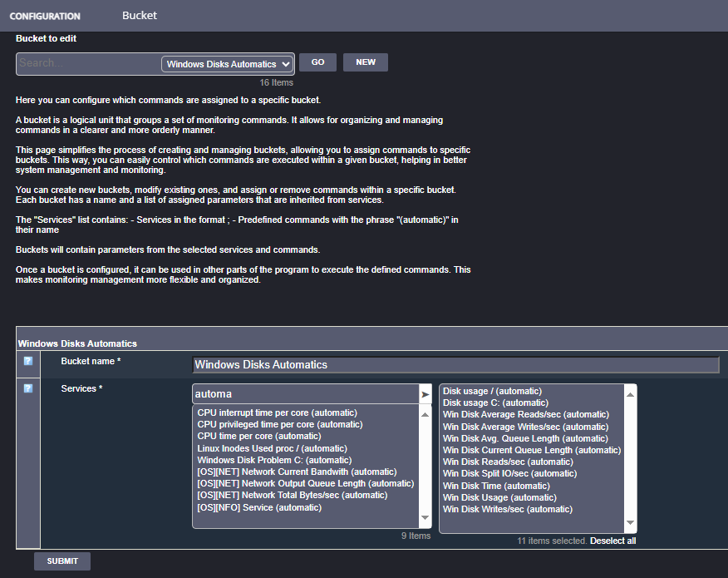728x578 pixels.
Task: Click the services filter field containing automa
Action: pyautogui.click(x=304, y=393)
